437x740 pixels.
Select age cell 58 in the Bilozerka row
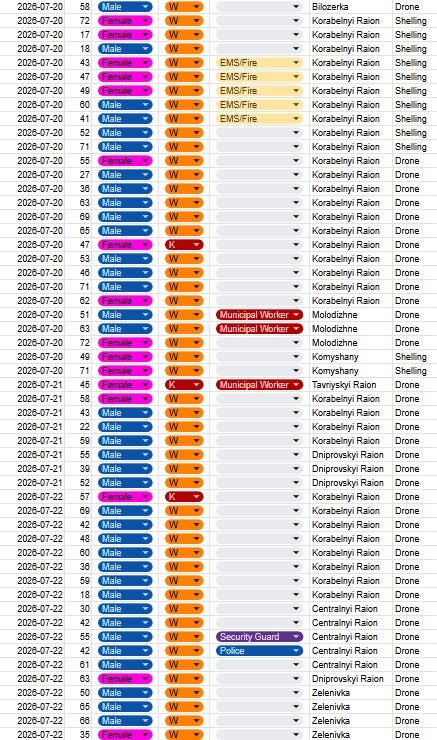[78, 7]
